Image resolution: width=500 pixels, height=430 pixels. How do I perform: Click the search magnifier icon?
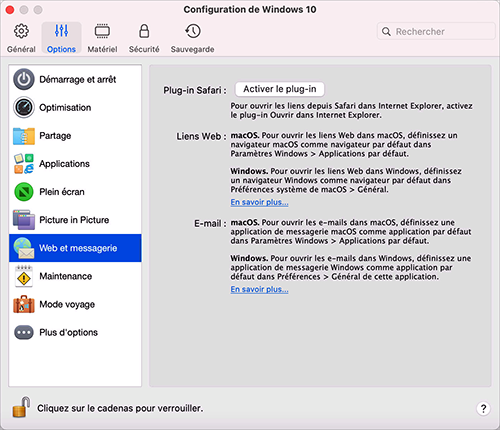pos(386,32)
